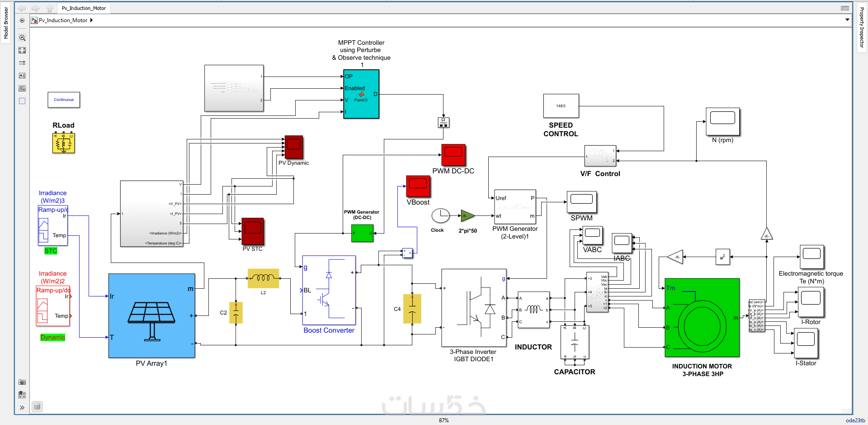
Task: Toggle the explorer bar icon beside breadcrumb
Action: [22, 20]
